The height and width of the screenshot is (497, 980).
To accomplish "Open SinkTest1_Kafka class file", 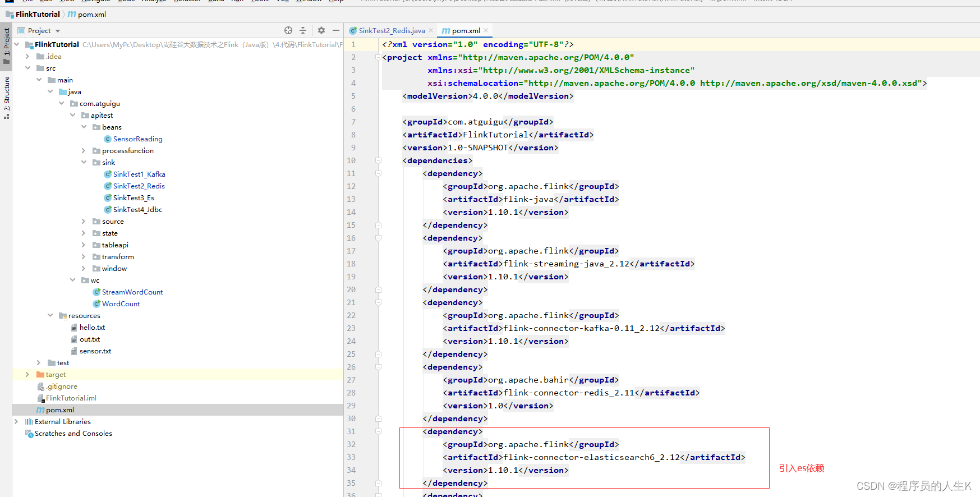I will pyautogui.click(x=139, y=174).
